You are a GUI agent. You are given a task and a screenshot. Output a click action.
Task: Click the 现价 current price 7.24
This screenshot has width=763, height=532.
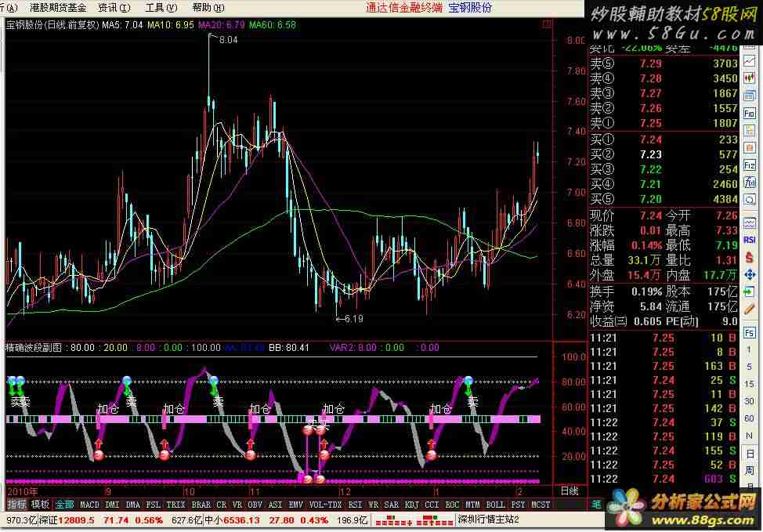pos(651,215)
